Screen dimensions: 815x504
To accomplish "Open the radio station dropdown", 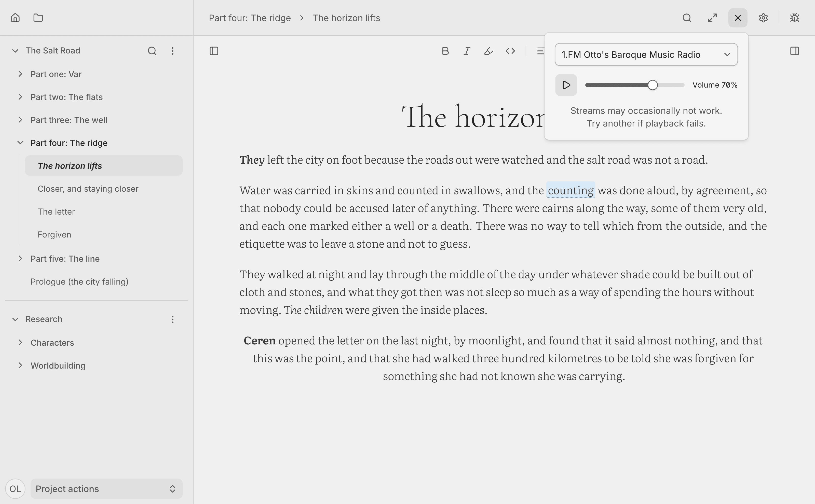I will tap(646, 54).
